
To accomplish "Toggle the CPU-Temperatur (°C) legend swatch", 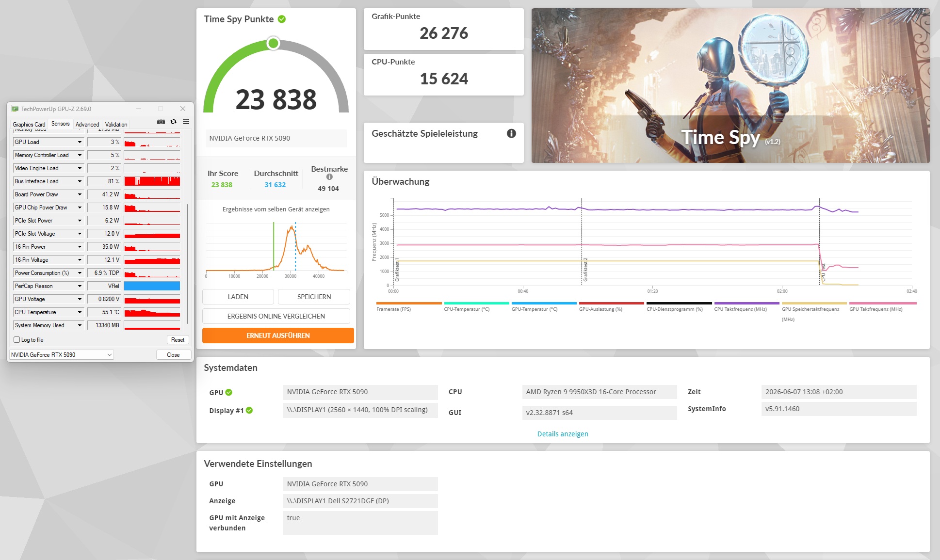I will [x=476, y=304].
